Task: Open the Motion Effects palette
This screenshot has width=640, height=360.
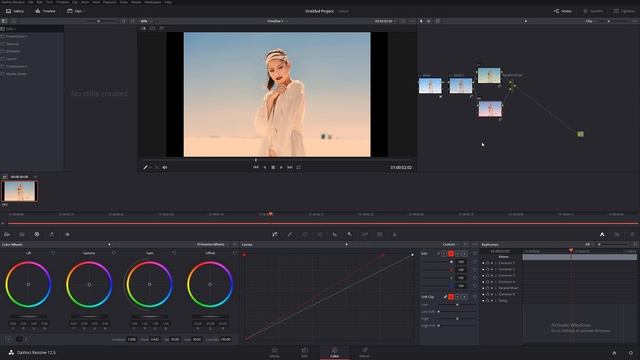Action: coord(67,234)
